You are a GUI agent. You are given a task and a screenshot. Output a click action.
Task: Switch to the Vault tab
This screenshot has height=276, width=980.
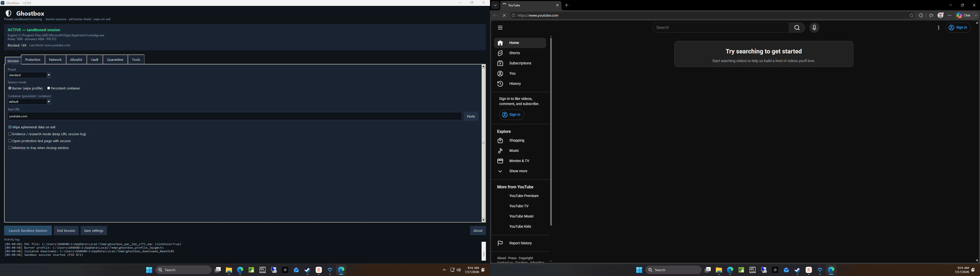pos(95,60)
